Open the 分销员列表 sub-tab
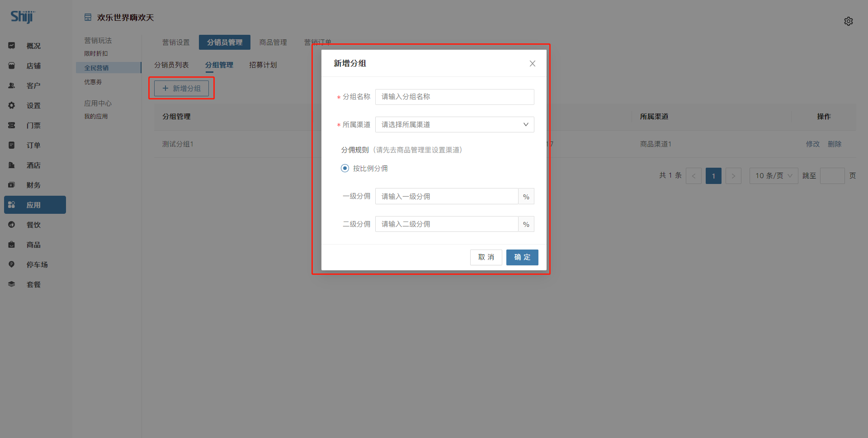 pos(171,65)
